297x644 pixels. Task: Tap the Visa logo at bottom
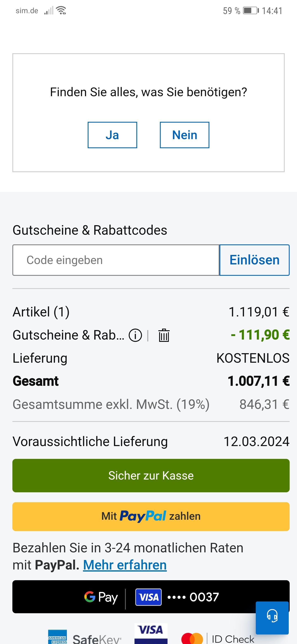151,633
